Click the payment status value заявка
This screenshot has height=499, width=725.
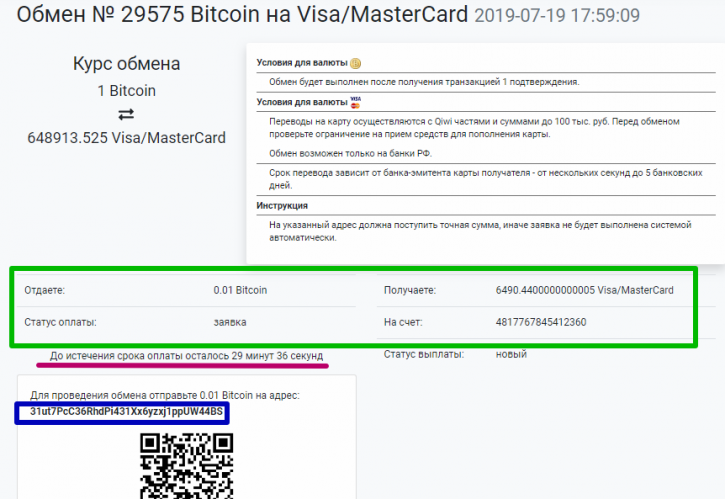(230, 322)
